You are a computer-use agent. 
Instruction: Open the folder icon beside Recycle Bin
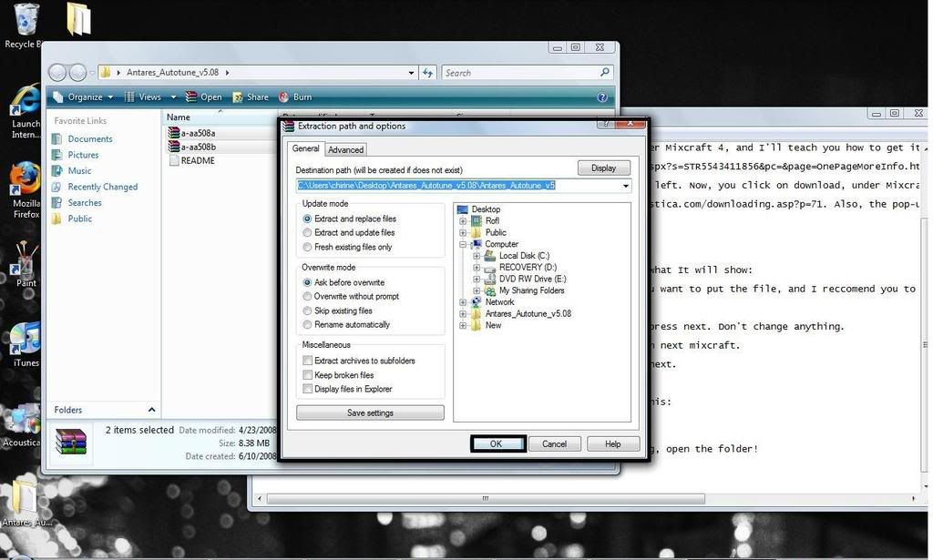click(x=78, y=20)
